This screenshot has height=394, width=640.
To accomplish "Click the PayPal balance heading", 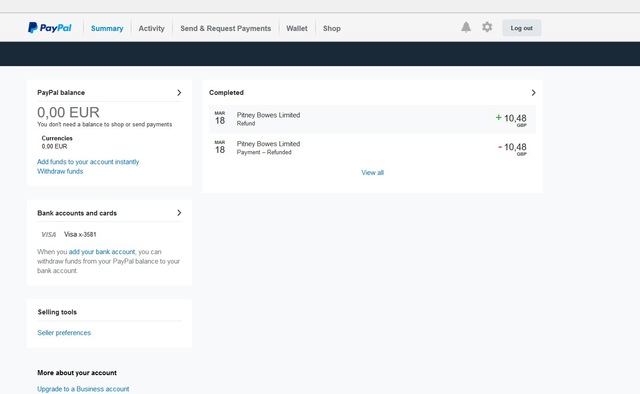I will [x=61, y=93].
